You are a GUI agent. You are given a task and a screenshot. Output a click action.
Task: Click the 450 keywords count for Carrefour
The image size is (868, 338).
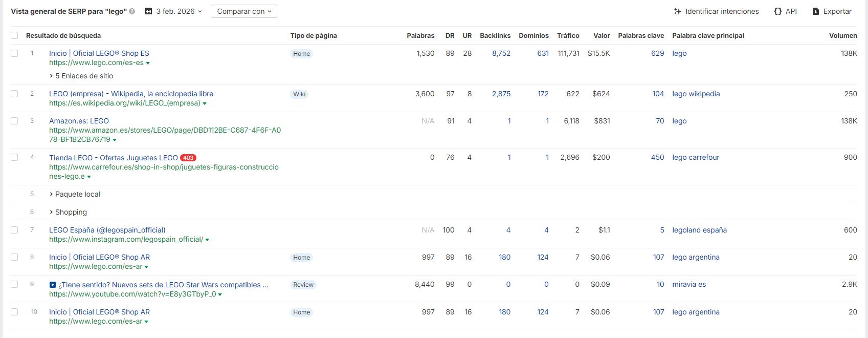point(657,157)
